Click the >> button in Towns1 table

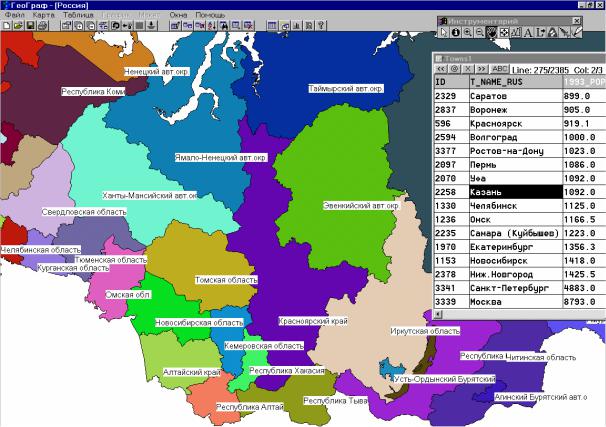point(482,69)
